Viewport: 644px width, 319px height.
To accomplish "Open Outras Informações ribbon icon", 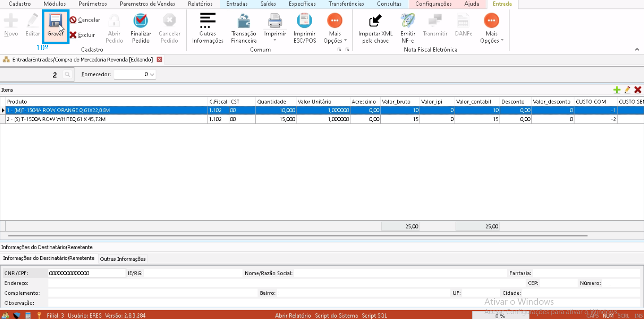I will 208,20.
